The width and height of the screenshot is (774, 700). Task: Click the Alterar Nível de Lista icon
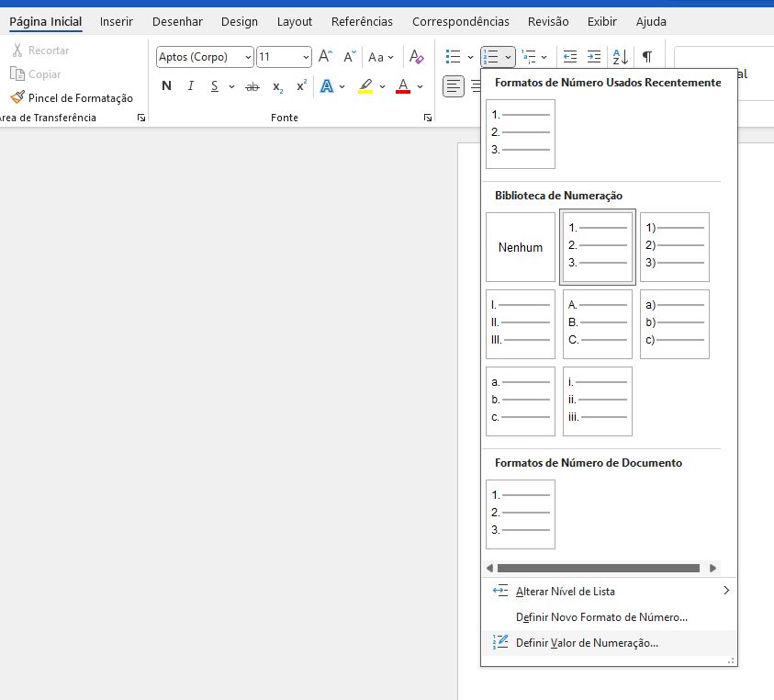coord(500,591)
